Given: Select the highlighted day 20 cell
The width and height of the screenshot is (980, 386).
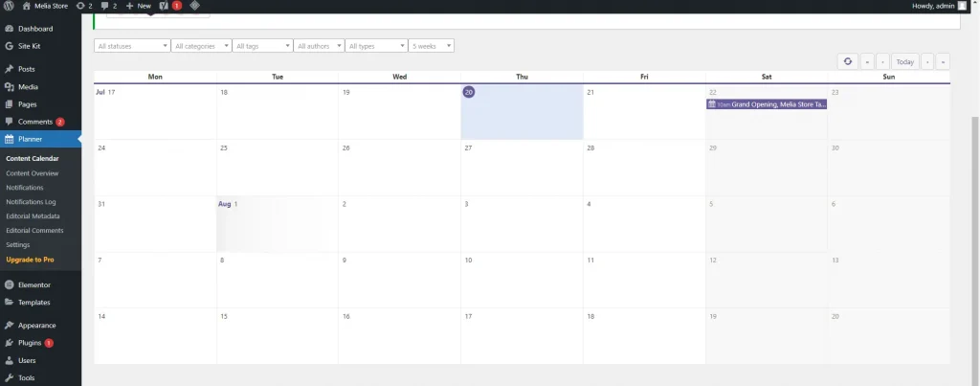Looking at the screenshot, I should (522, 112).
